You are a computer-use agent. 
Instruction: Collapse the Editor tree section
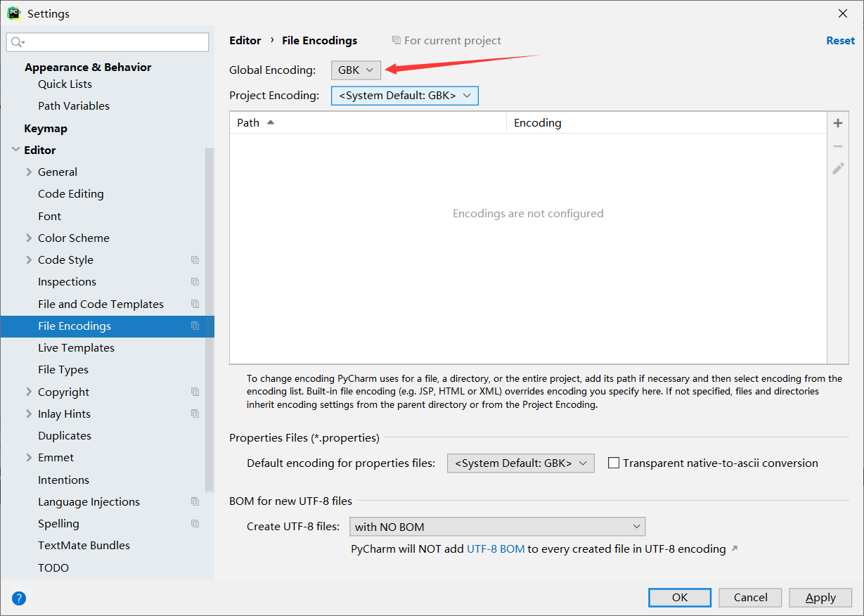(x=16, y=150)
